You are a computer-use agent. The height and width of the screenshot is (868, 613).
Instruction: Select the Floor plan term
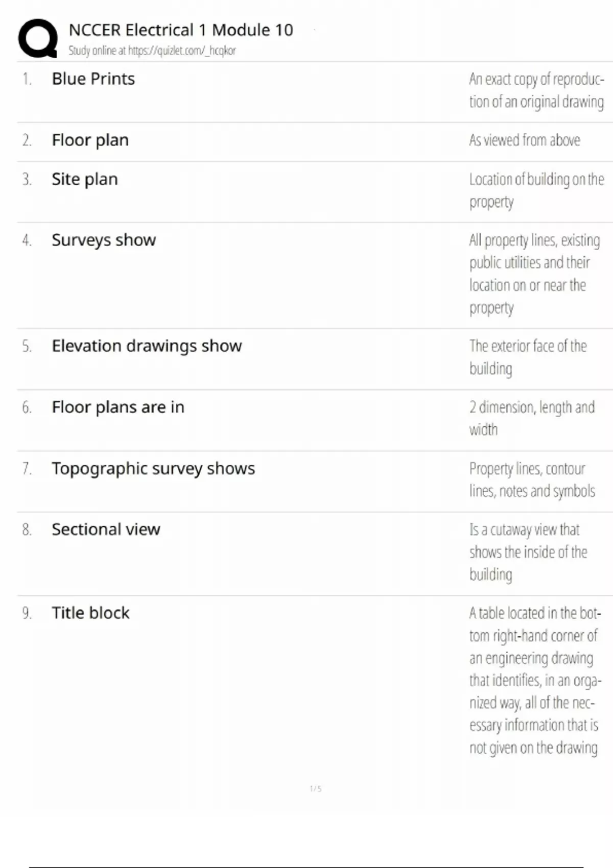(90, 140)
